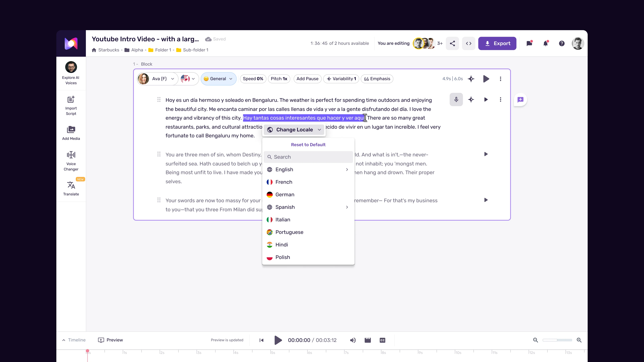This screenshot has width=644, height=362.
Task: Open the Preview panel
Action: 110,340
